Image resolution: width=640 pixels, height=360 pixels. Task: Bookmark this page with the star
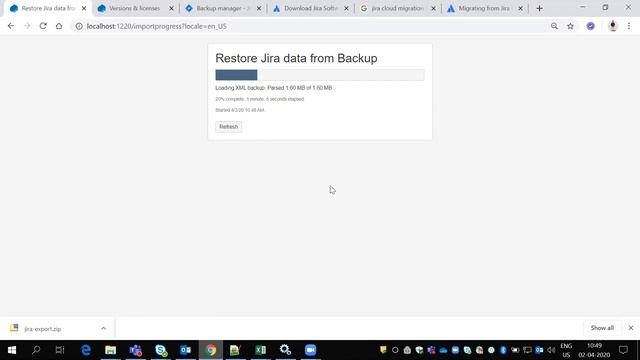[x=571, y=26]
